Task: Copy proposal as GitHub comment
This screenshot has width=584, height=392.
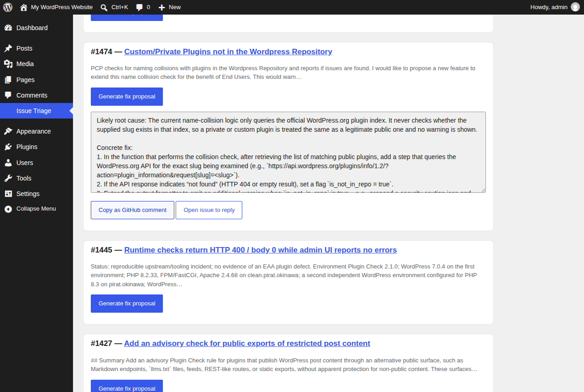Action: point(132,210)
